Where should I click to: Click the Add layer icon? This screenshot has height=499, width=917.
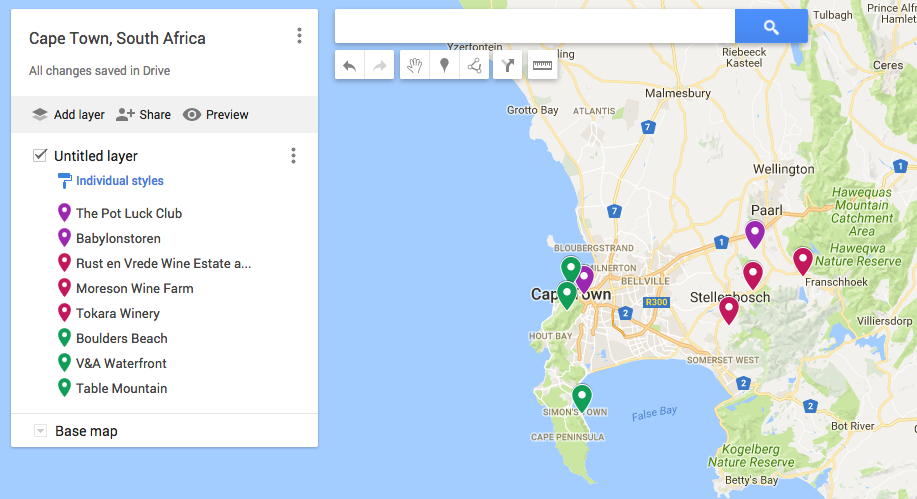pyautogui.click(x=40, y=114)
